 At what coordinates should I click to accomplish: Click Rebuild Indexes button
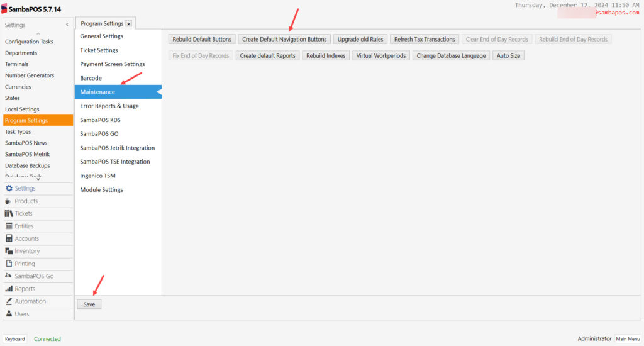click(326, 56)
